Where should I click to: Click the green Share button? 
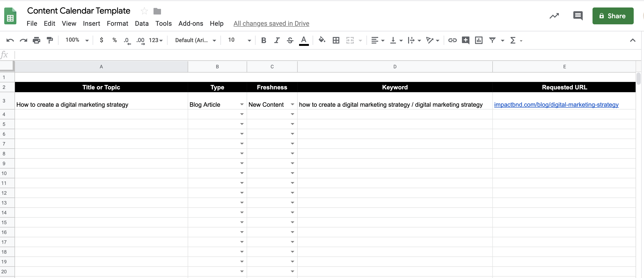(x=613, y=16)
